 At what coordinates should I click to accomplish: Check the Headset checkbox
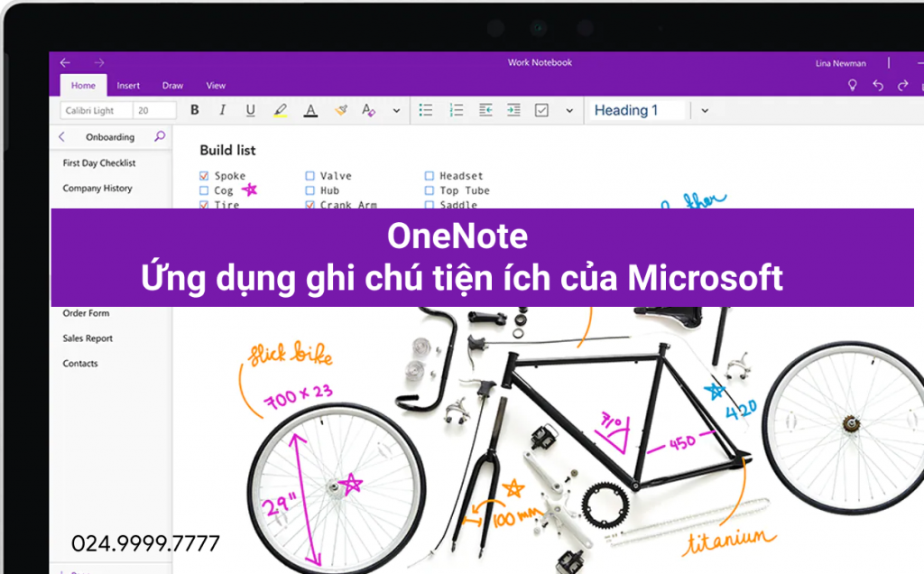429,175
